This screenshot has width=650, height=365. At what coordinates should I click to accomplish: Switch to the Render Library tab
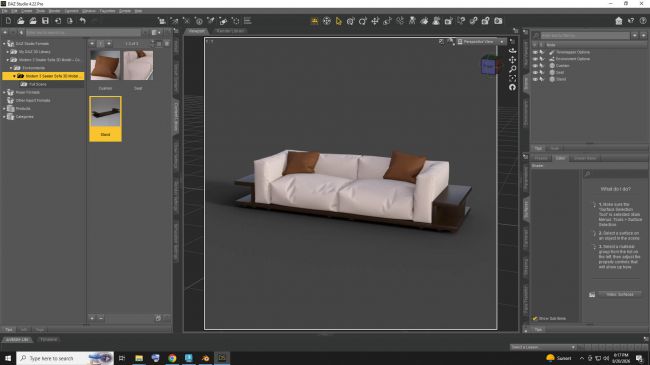(230, 31)
